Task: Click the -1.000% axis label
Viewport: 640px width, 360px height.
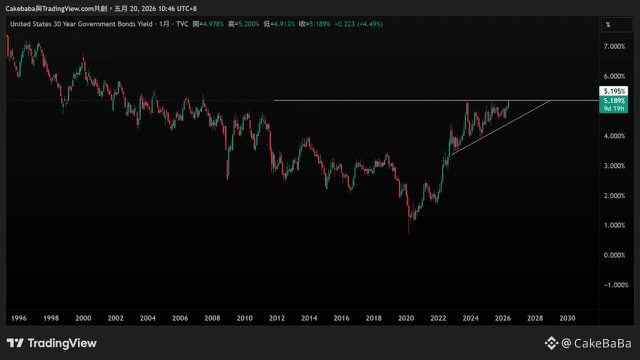Action: pos(616,285)
